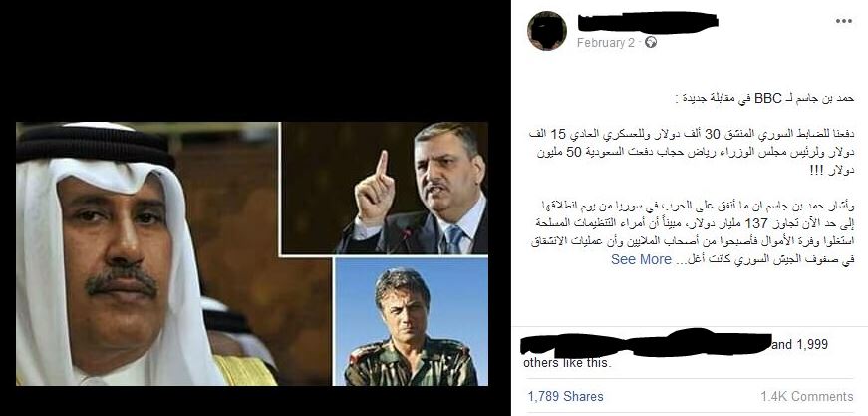Screen dimensions: 868x416
Task: Select photo of man in camouflage uniform
Action: 411,322
